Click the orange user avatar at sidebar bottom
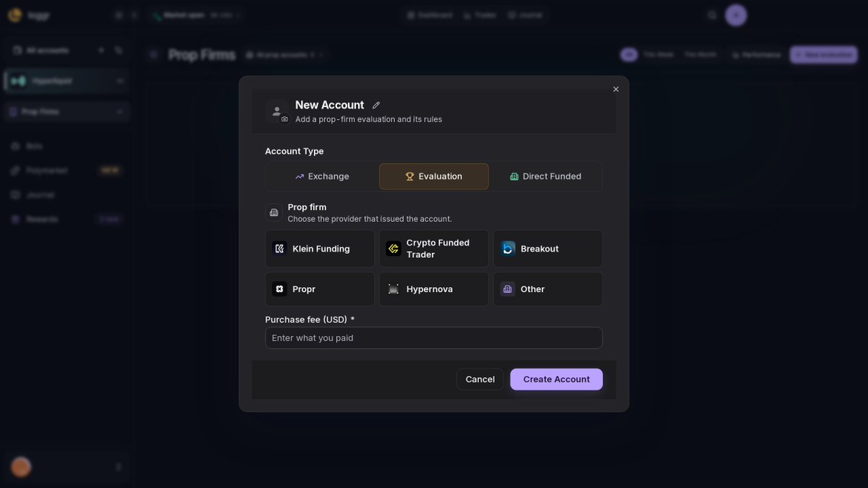The height and width of the screenshot is (488, 868). tap(21, 467)
